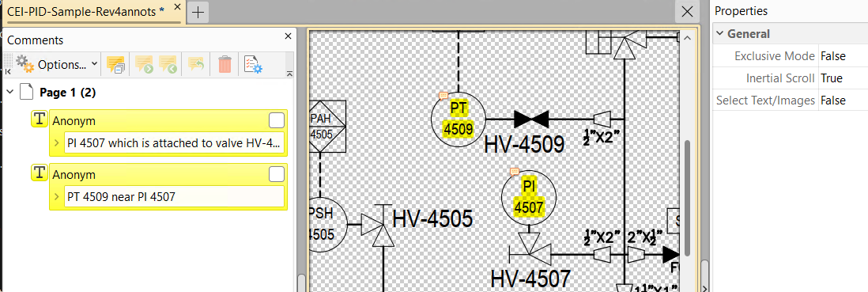
Task: Click the HV-4505 valve label
Action: click(x=432, y=219)
